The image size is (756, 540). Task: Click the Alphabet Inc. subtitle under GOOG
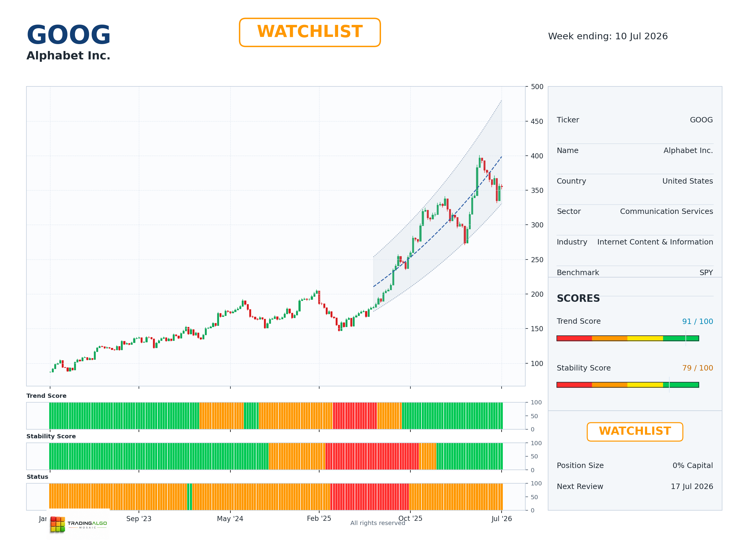click(68, 55)
